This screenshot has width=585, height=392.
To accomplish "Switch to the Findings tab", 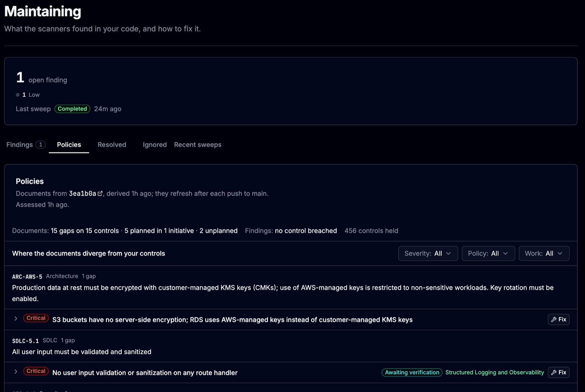I will [26, 145].
